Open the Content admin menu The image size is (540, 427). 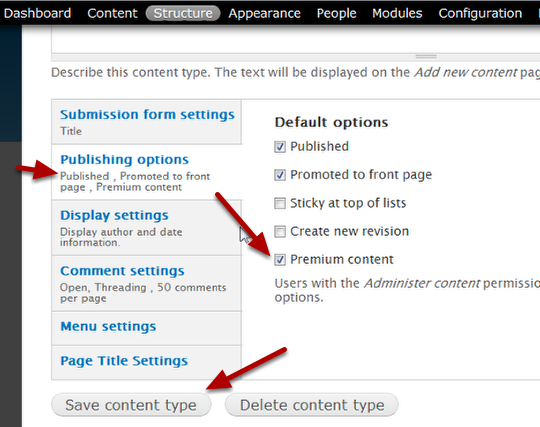pyautogui.click(x=112, y=13)
